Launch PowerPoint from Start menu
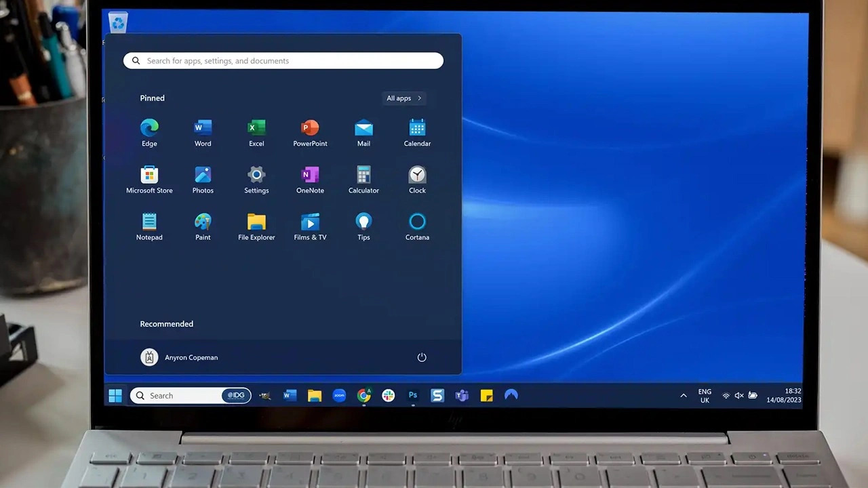 (x=310, y=133)
